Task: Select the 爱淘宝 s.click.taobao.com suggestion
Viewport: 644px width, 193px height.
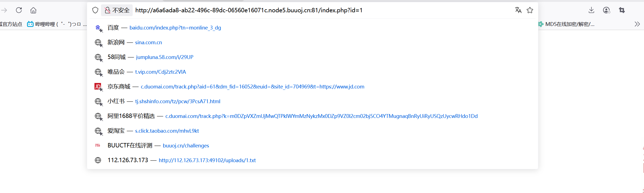Action: coord(153,131)
